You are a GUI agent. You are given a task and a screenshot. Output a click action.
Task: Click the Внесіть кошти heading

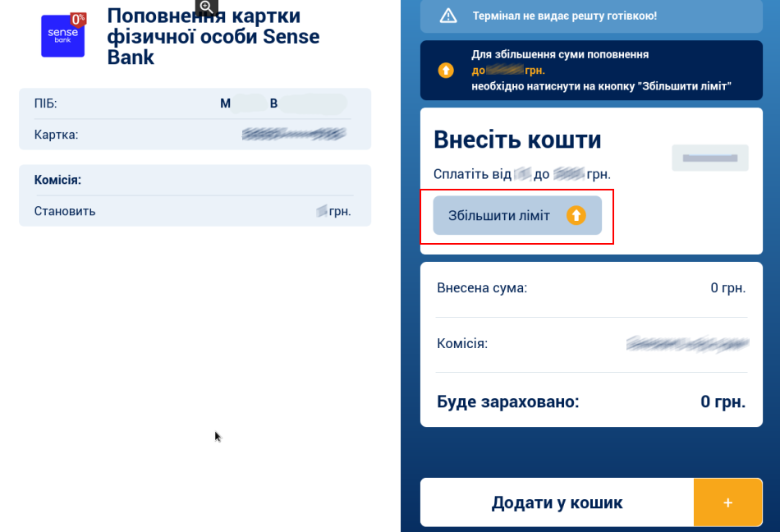pos(517,140)
